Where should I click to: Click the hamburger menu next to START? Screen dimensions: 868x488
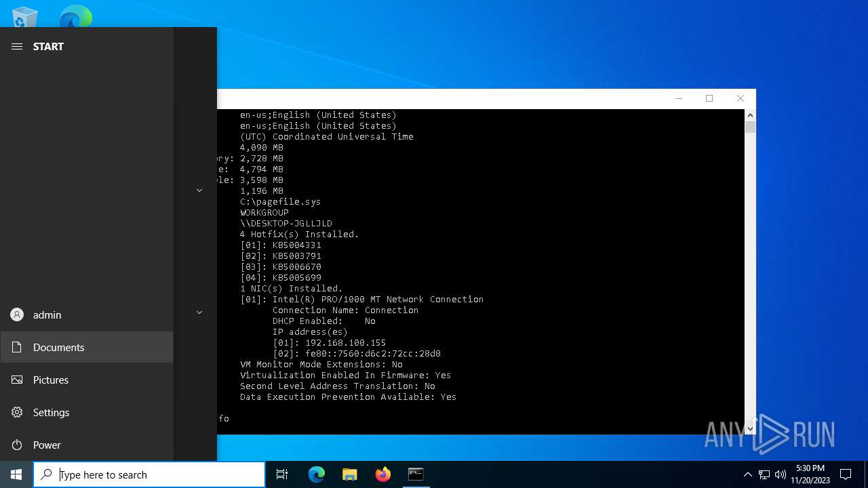pyautogui.click(x=17, y=46)
